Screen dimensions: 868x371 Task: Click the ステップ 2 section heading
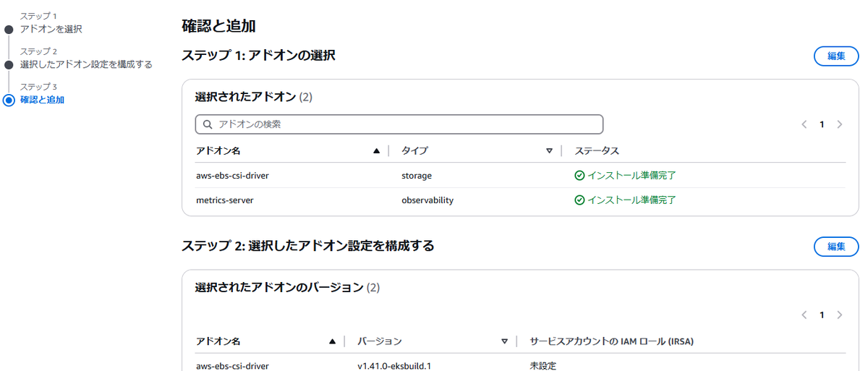click(308, 246)
